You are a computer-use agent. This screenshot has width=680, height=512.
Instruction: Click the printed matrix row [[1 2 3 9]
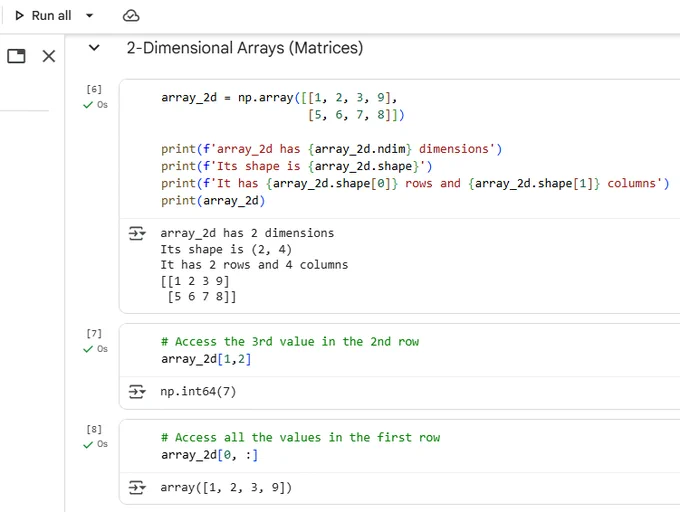(x=195, y=281)
